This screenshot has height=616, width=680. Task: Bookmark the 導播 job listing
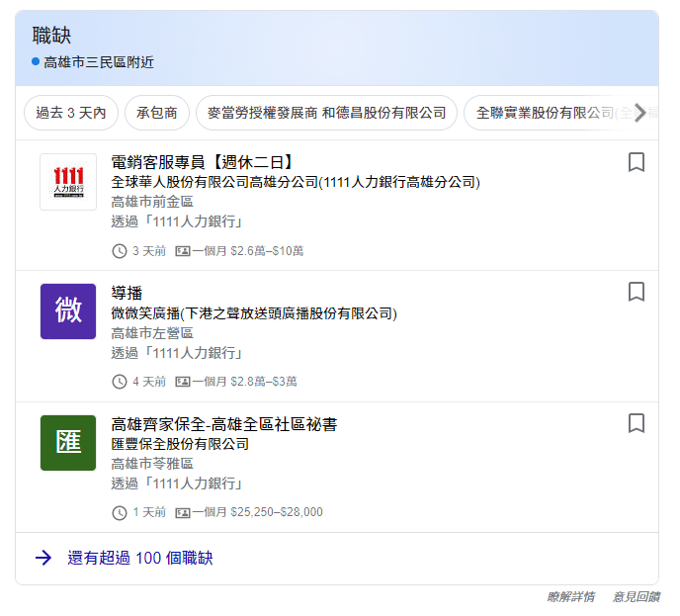[x=637, y=292]
